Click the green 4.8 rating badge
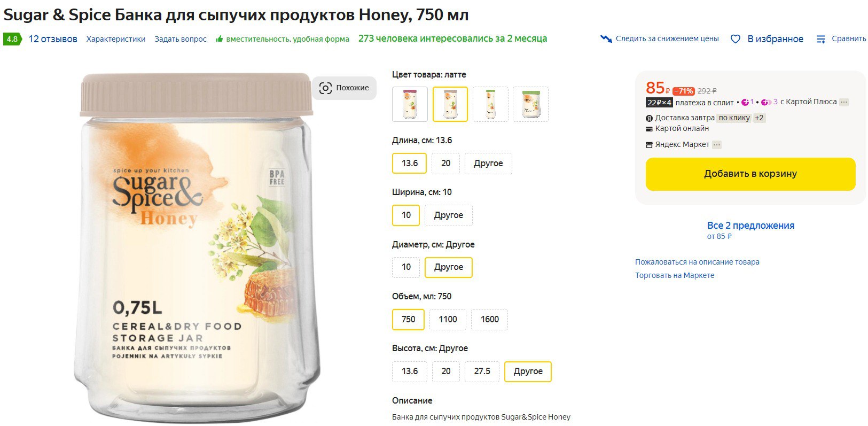Viewport: 868px width, 426px height. coord(12,39)
